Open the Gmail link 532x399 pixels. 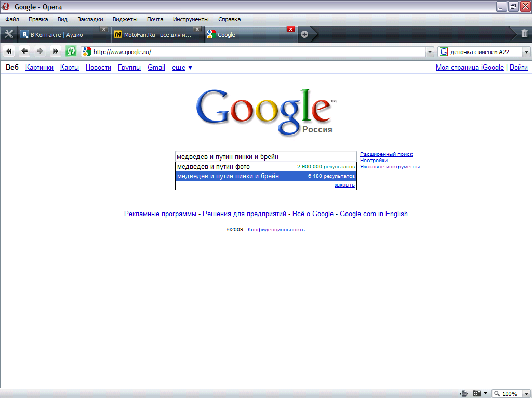(156, 67)
